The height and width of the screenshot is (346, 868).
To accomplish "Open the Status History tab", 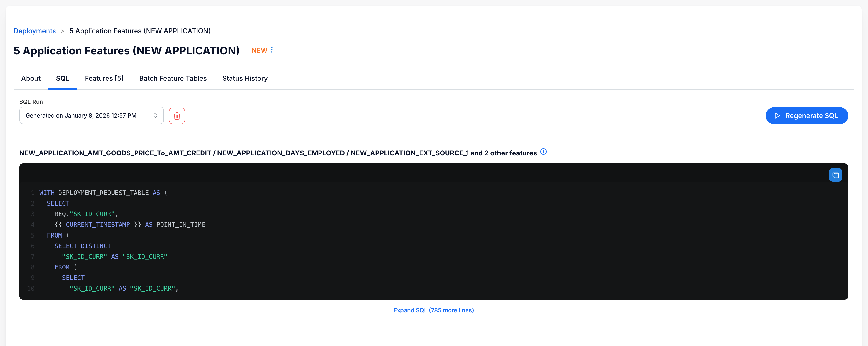I will (x=245, y=78).
